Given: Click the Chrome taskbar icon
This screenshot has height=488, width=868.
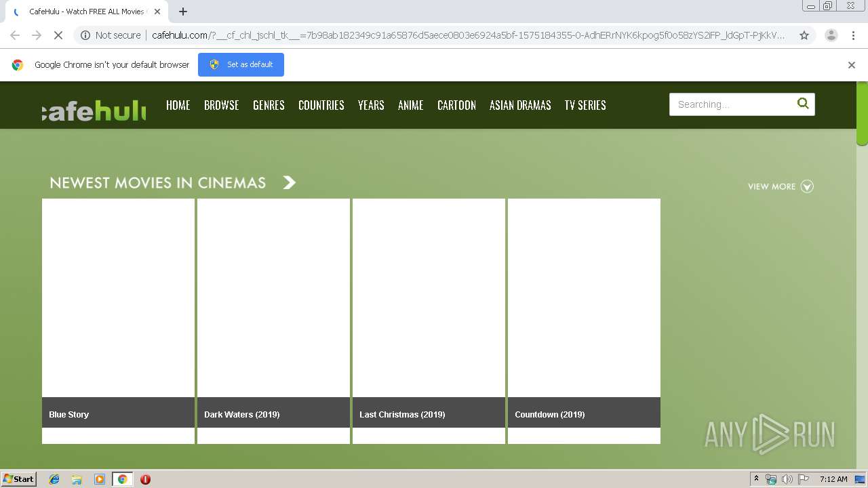Looking at the screenshot, I should tap(123, 479).
